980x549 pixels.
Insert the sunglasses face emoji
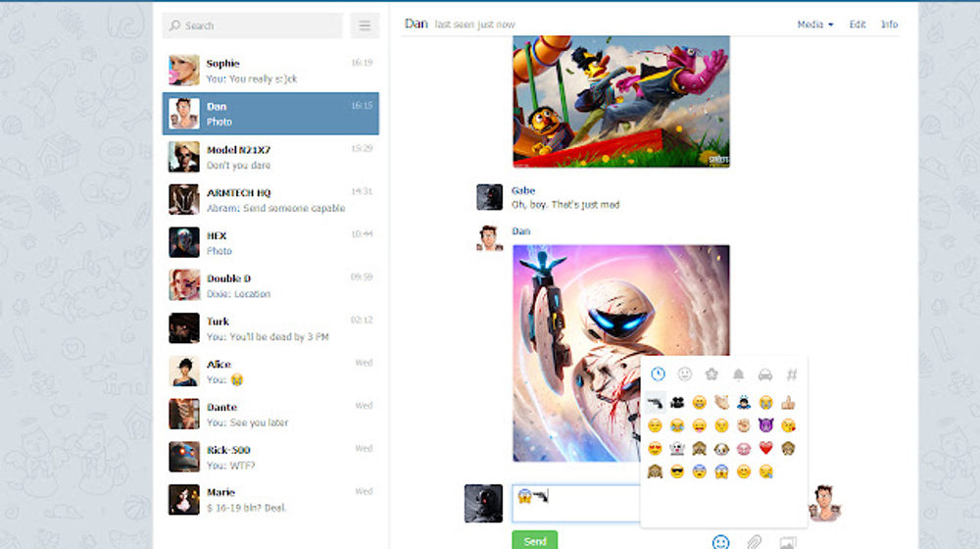677,472
